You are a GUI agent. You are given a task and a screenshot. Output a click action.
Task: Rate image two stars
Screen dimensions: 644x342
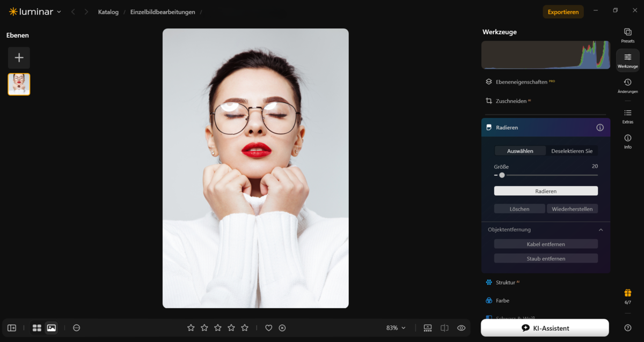click(204, 328)
